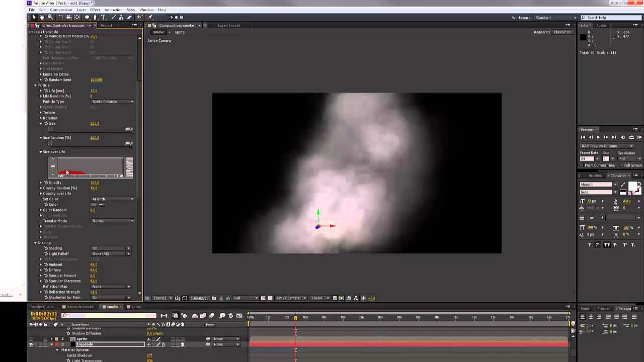Check the Full Screen option
The image size is (644, 362).
pos(622,165)
